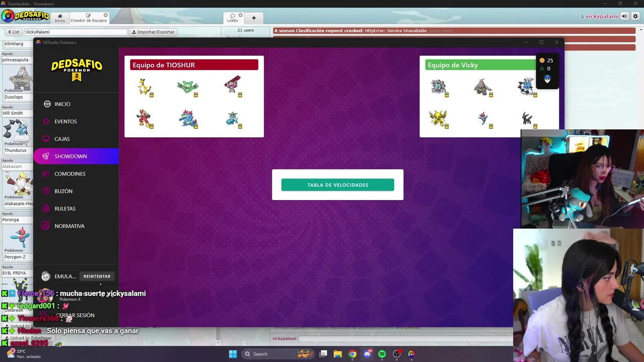Open Spotify from taskbar

point(382,354)
